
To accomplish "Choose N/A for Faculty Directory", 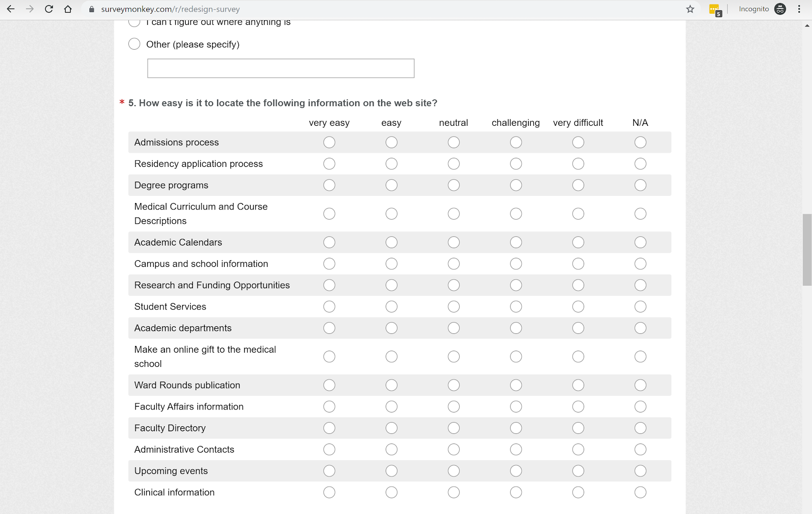I will tap(640, 428).
